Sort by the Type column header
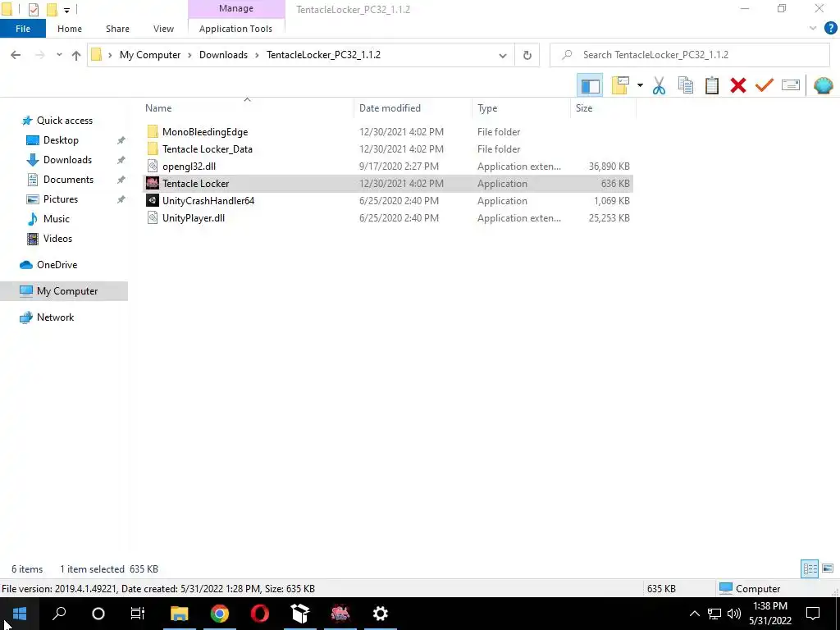The width and height of the screenshot is (840, 630). pyautogui.click(x=487, y=108)
